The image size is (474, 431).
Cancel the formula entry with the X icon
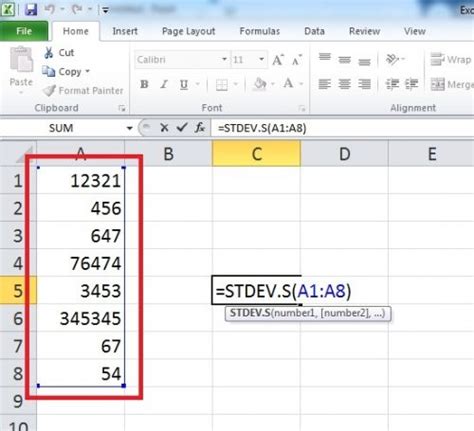click(x=164, y=128)
